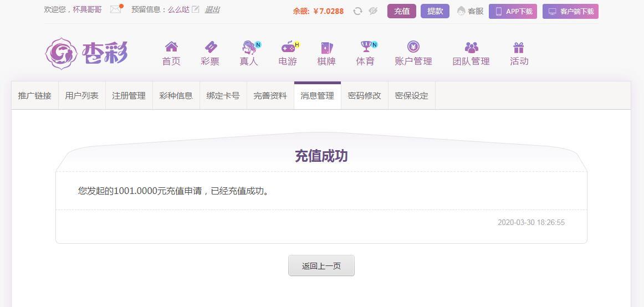Screen dimensions: 644x307
Task: Open the mail envelope notification icon
Action: click(116, 9)
